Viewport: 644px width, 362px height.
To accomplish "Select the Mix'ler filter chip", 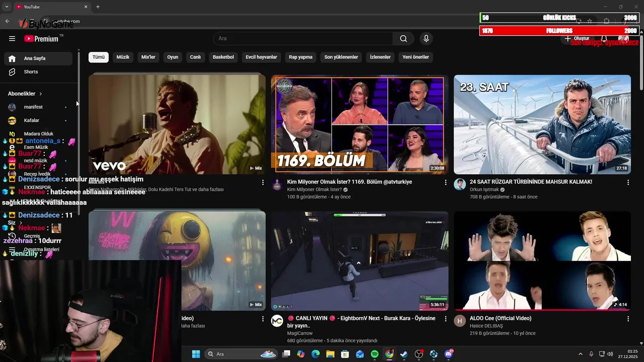I will [148, 57].
